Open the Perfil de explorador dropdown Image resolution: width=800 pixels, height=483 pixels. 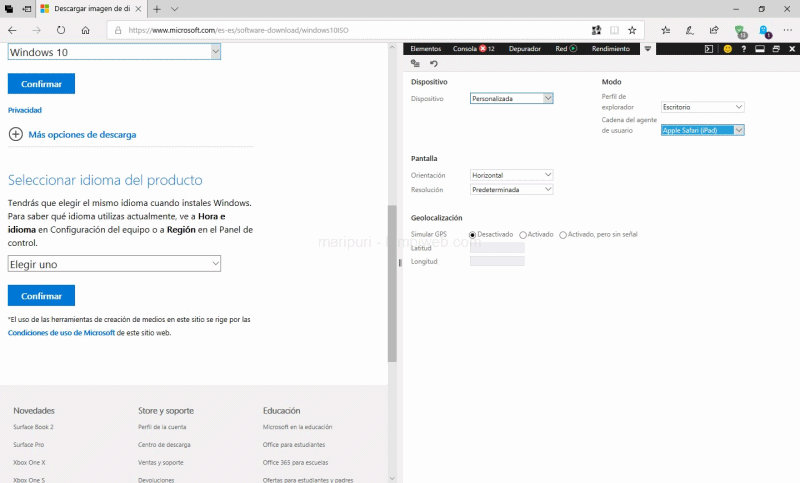point(703,107)
